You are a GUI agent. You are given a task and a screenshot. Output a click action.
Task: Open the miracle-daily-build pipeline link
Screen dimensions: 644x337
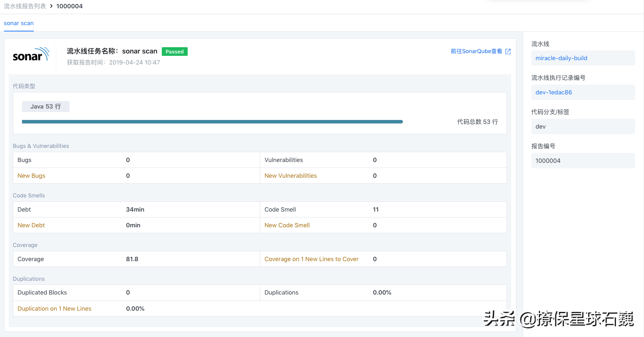561,58
